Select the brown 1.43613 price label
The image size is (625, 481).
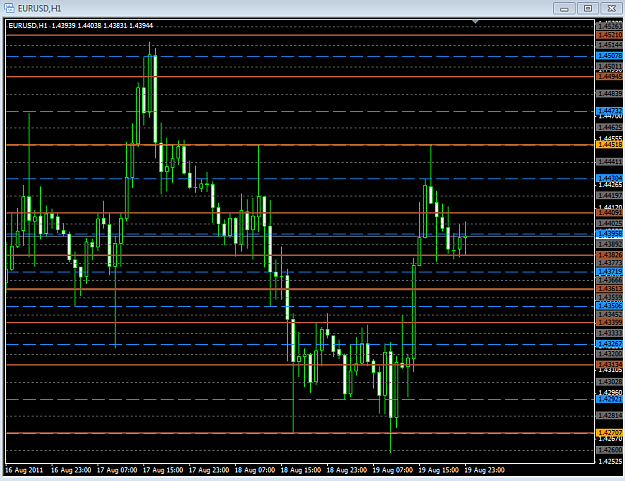610,289
